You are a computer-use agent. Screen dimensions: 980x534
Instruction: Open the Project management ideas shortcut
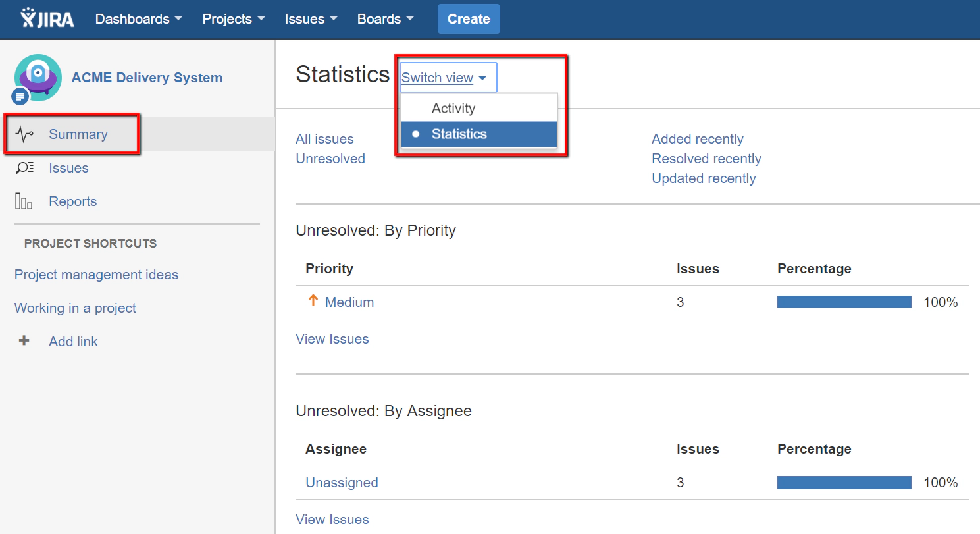point(96,275)
